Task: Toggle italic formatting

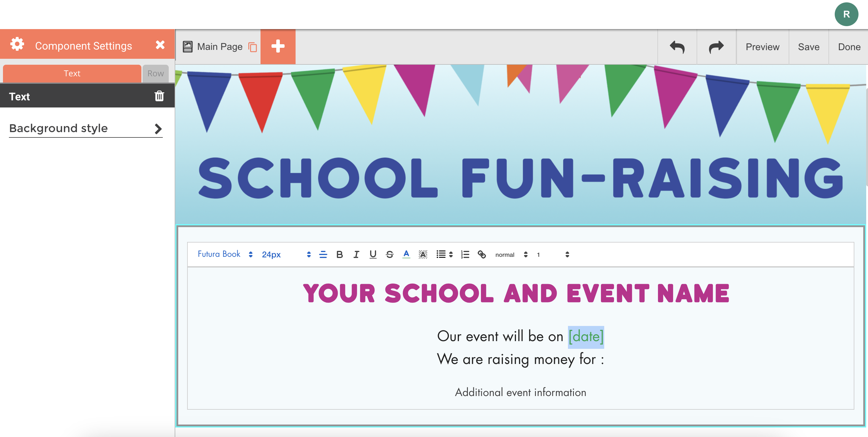Action: point(356,254)
